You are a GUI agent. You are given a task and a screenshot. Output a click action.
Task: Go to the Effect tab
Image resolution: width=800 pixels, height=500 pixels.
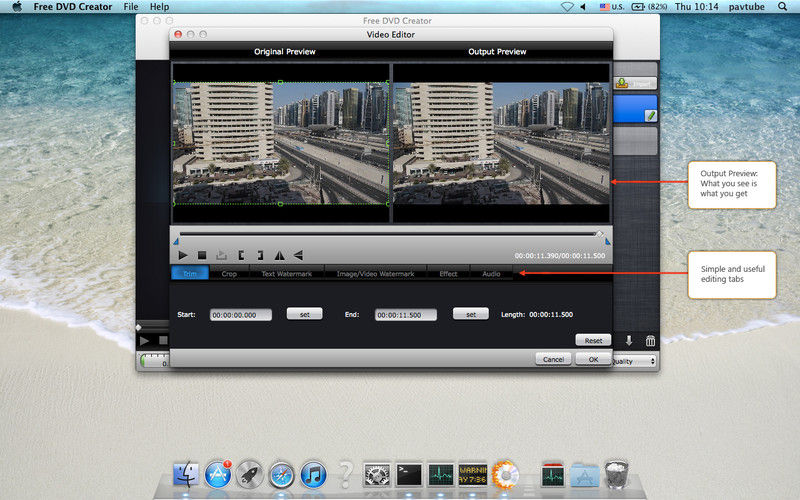448,273
